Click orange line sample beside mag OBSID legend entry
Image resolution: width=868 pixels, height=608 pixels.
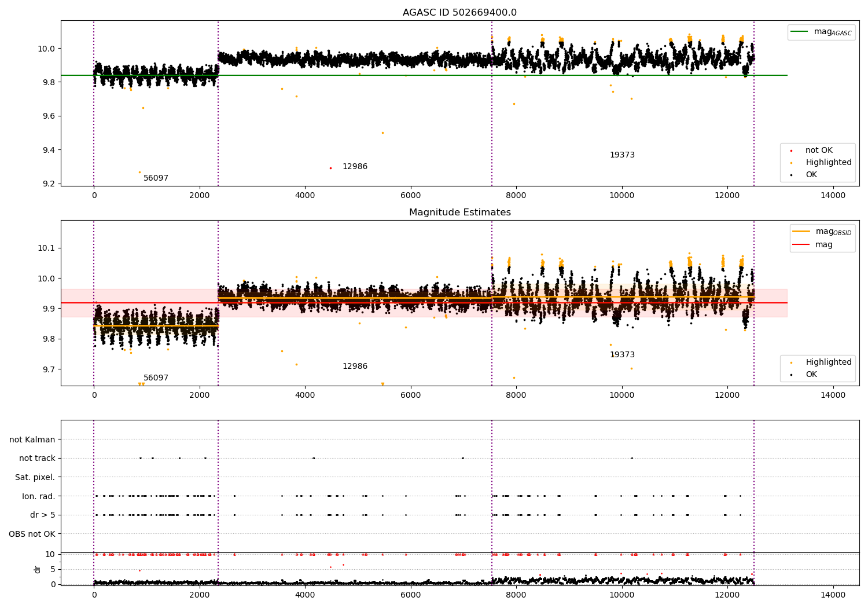pyautogui.click(x=801, y=232)
